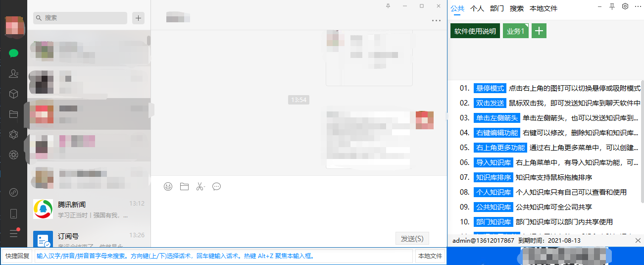The width and height of the screenshot is (644, 265).
Task: Switch to the 个人 tab
Action: (477, 8)
